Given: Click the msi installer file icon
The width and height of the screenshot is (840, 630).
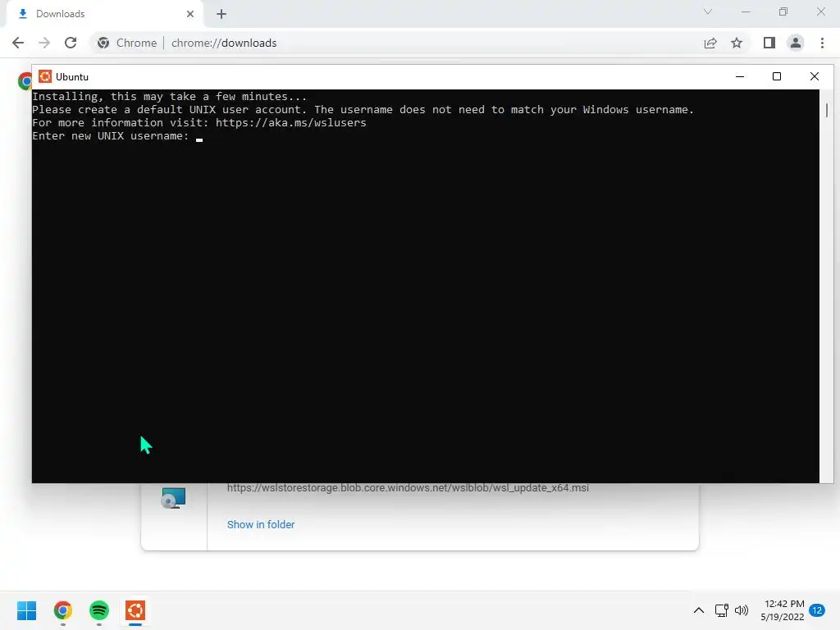Looking at the screenshot, I should click(x=174, y=498).
